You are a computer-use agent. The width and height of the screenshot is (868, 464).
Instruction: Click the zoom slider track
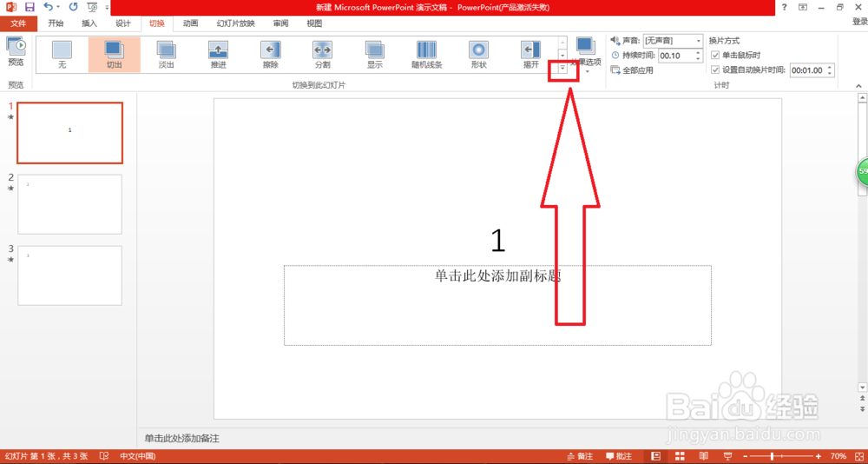coord(783,456)
